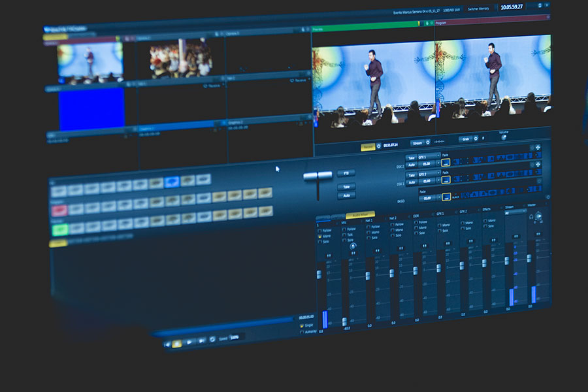
Task: Jump to previous clip in playback controls
Action: [x=167, y=344]
